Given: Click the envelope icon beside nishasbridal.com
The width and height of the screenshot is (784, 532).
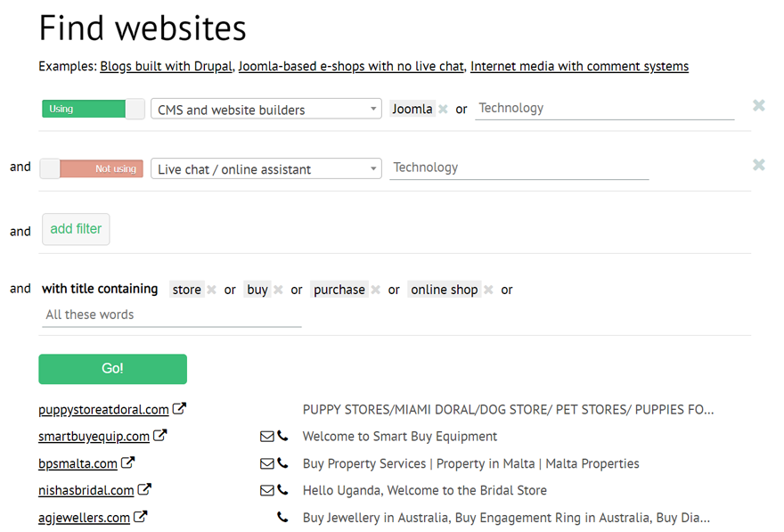Looking at the screenshot, I should 266,490.
